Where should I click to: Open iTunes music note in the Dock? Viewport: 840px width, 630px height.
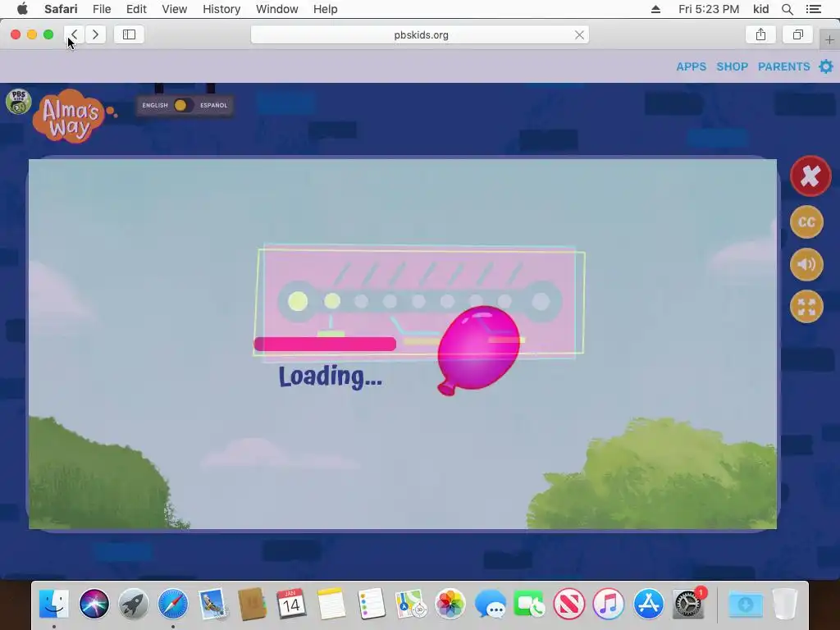[x=609, y=604]
